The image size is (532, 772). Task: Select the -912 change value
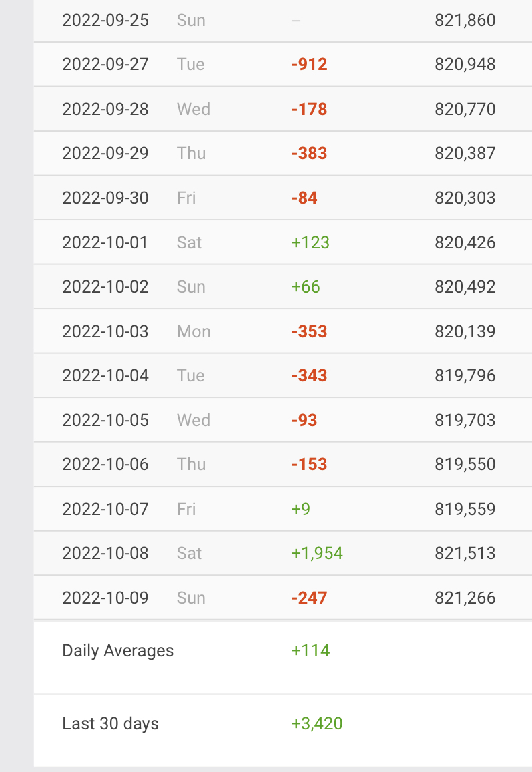310,65
